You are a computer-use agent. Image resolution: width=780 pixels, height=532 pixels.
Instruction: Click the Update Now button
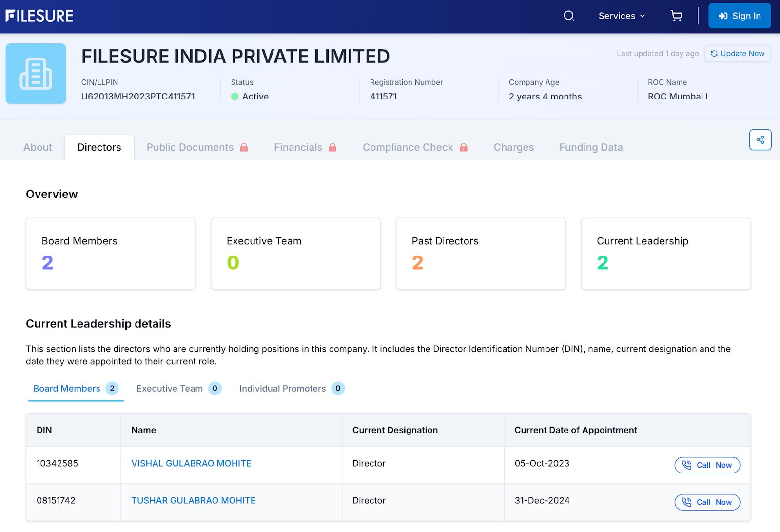738,54
